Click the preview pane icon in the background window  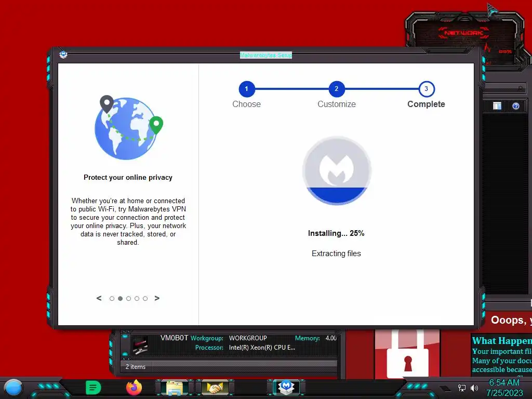(497, 106)
